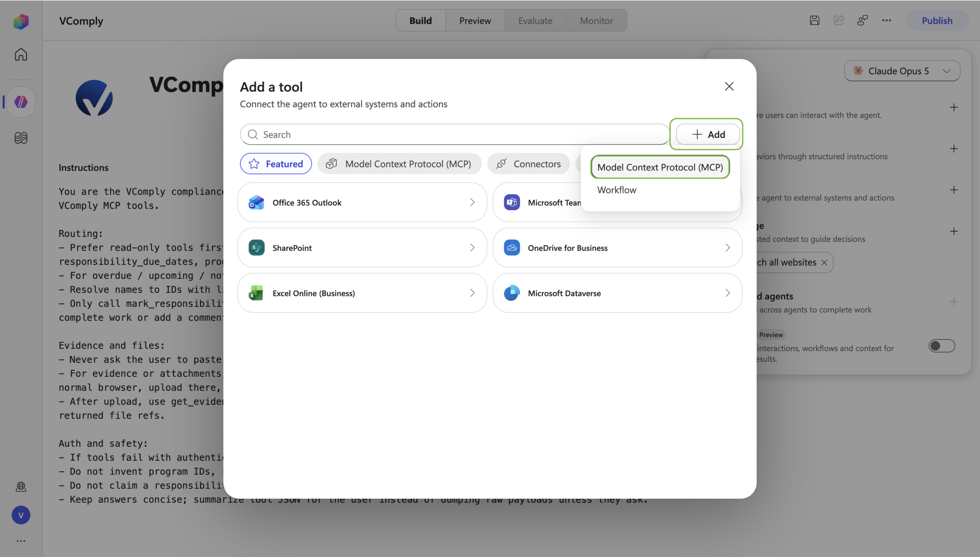
Task: Expand the Excel Online (Business) card
Action: (x=362, y=293)
